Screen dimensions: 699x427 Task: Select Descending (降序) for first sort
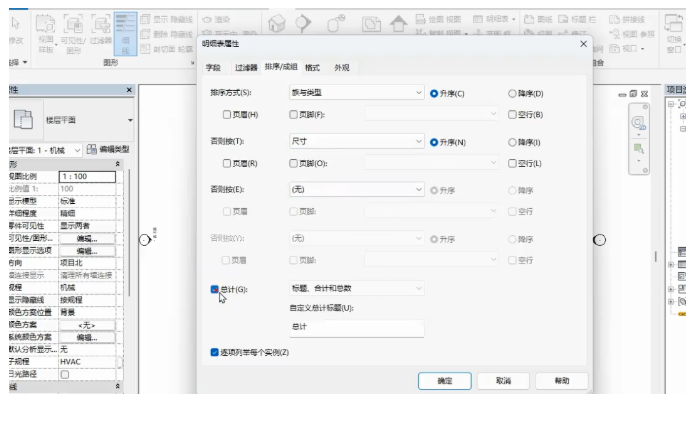pyautogui.click(x=513, y=93)
